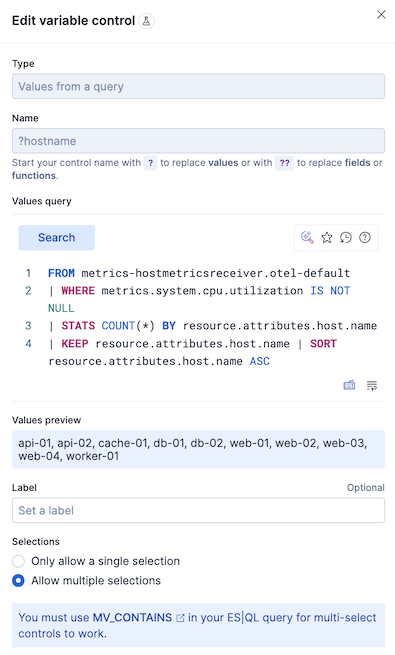Click the SORT keyword in query
395x655 pixels.
tap(323, 344)
